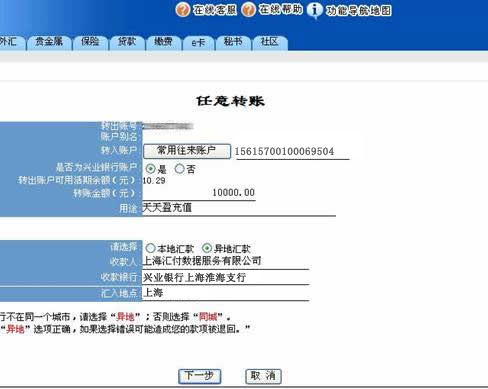This screenshot has height=389, width=488.
Task: Click the 常用往来账户 button
Action: point(187,151)
